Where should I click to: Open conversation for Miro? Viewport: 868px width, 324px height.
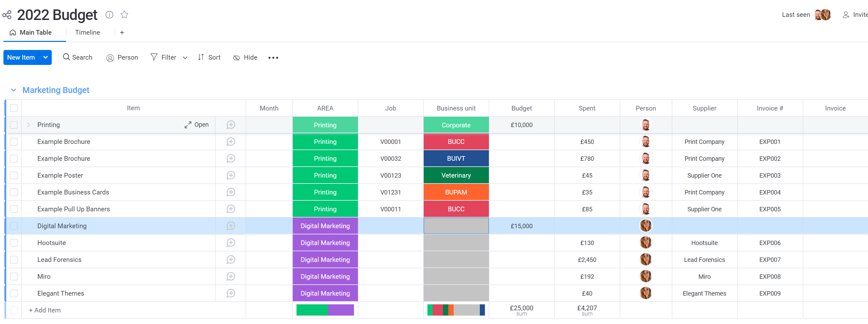point(231,277)
